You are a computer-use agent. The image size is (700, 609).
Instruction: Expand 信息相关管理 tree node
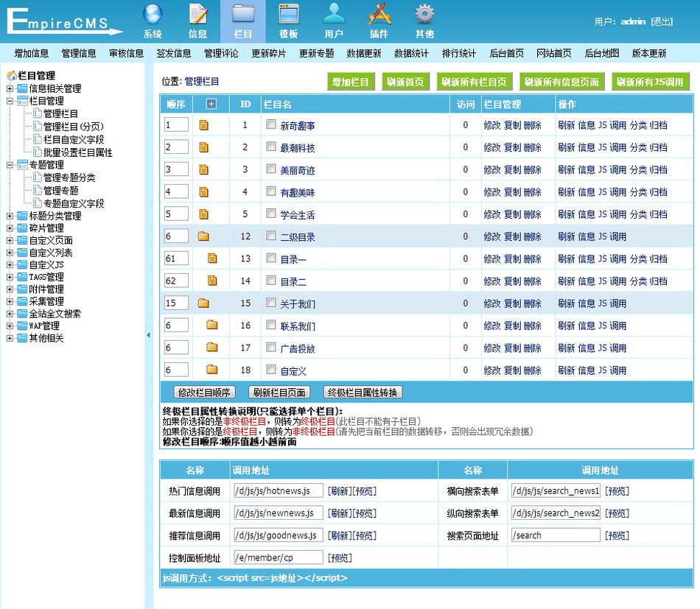(x=10, y=88)
